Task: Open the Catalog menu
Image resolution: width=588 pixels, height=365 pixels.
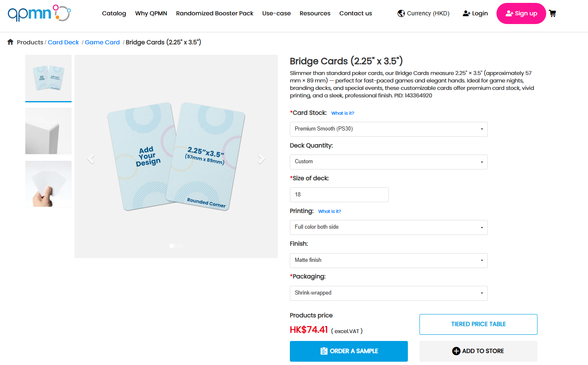Action: coord(114,13)
